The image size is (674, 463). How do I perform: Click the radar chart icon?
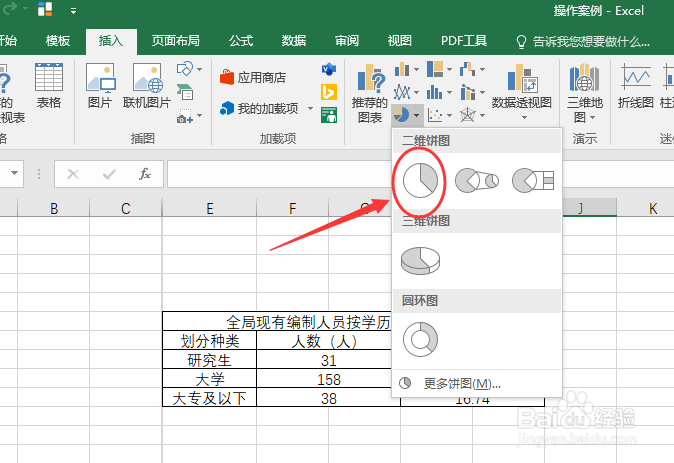467,115
